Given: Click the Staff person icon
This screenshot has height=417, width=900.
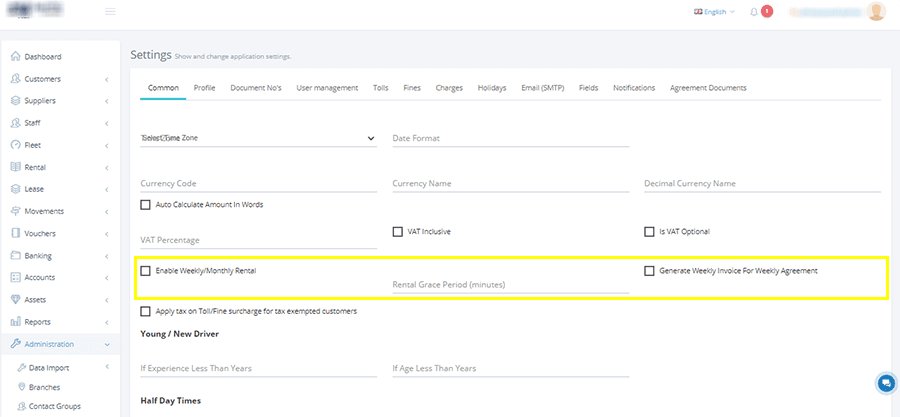Looking at the screenshot, I should click(x=16, y=123).
